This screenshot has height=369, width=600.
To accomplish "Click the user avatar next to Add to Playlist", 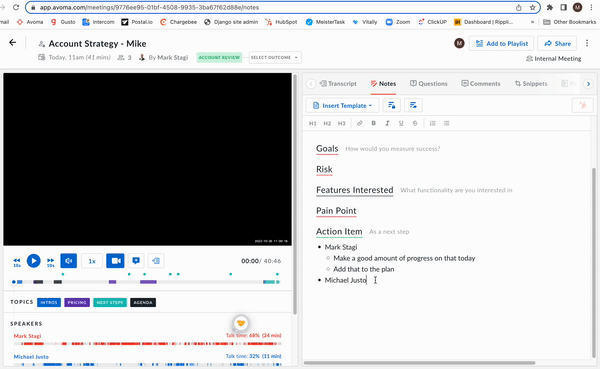I will 459,43.
